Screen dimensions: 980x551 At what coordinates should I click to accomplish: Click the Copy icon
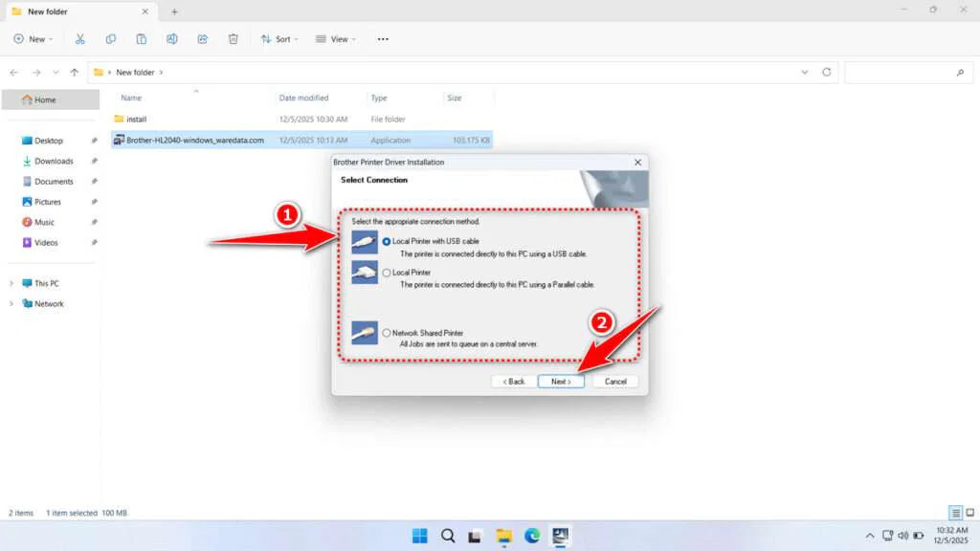click(111, 38)
